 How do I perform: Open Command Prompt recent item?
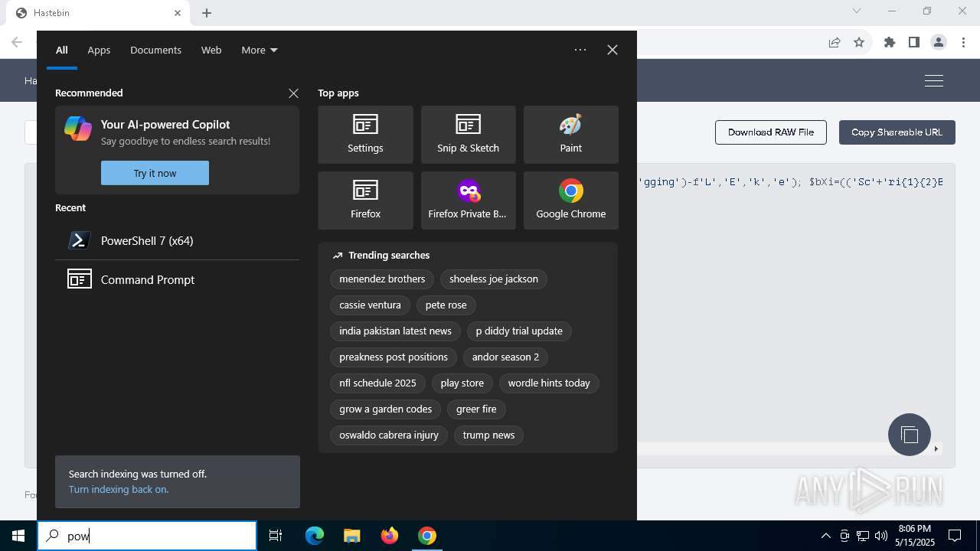(177, 279)
